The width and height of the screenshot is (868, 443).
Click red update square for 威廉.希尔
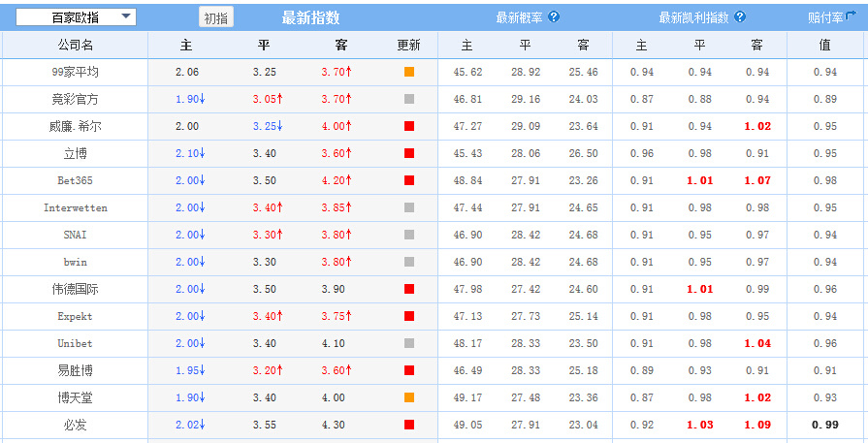click(409, 126)
